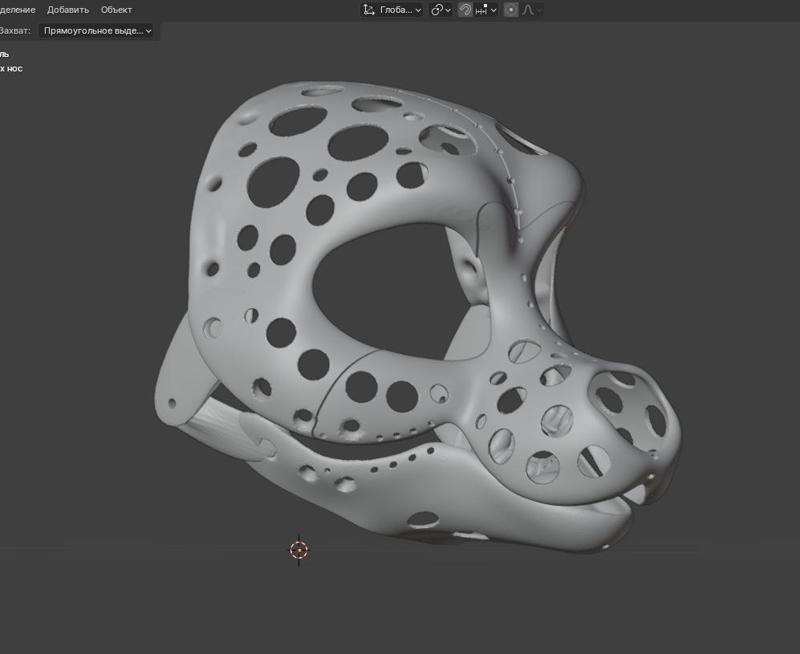Click the Захват label in header
Screen dimensions: 800x654
[x=16, y=31]
